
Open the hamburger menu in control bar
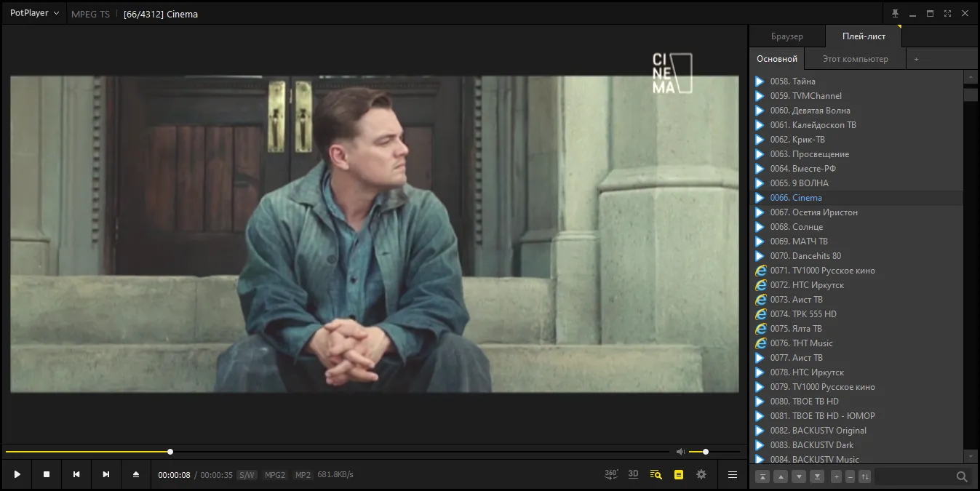point(733,474)
